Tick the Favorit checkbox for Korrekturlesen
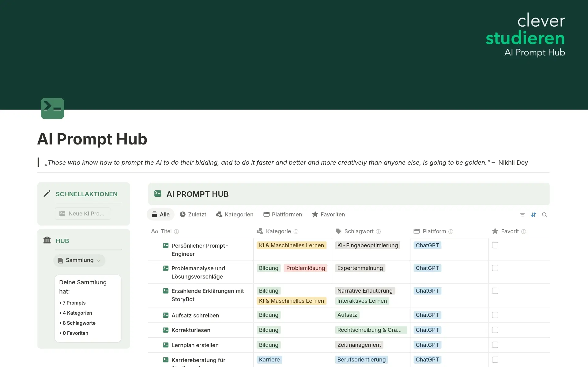Screen dimensions: 588x367 (495, 330)
